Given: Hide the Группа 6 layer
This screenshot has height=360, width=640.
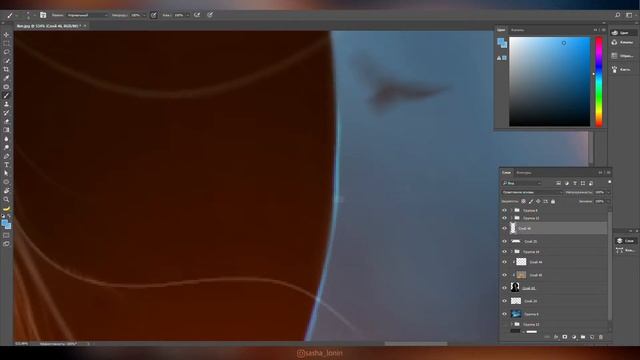Looking at the screenshot, I should point(504,314).
